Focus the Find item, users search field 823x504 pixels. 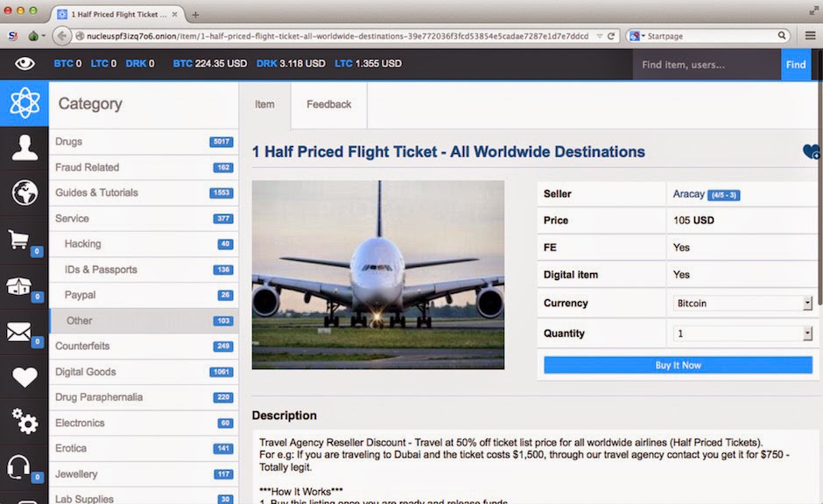click(707, 65)
